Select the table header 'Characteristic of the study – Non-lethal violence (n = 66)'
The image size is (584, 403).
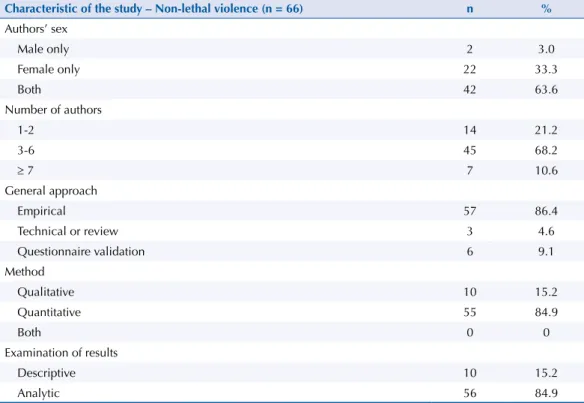(153, 9)
